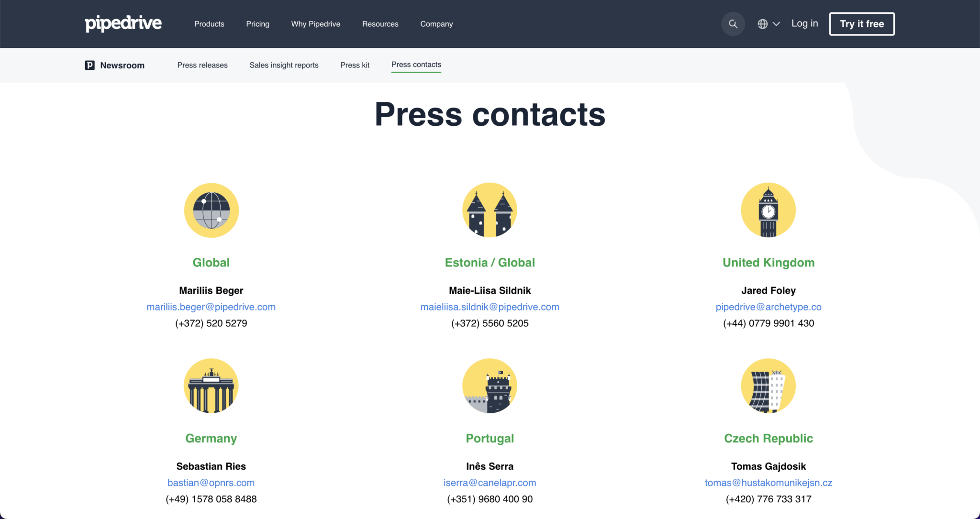Open the Company menu item

436,23
